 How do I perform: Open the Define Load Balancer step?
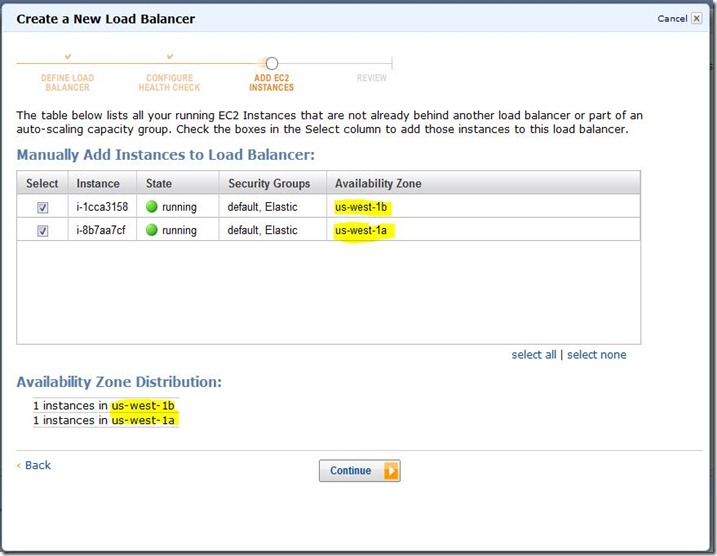[67, 83]
